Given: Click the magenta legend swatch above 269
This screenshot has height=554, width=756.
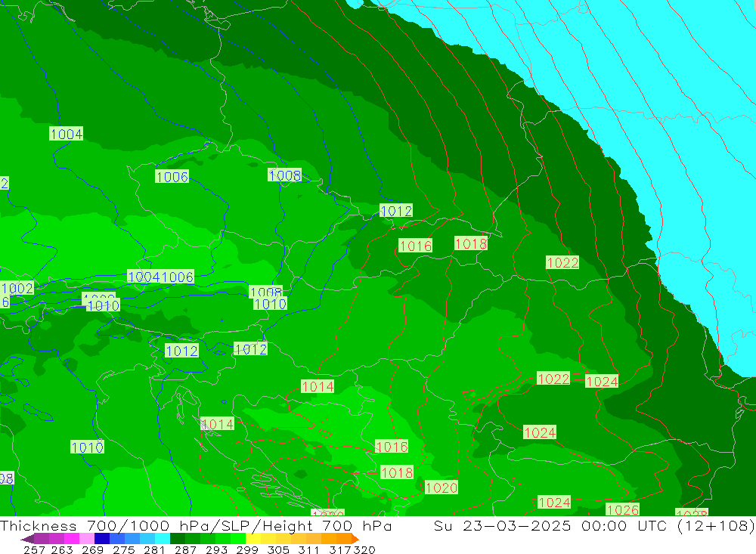Looking at the screenshot, I should point(72,539).
